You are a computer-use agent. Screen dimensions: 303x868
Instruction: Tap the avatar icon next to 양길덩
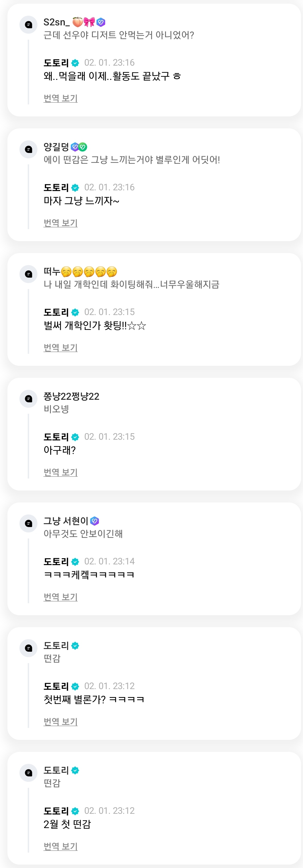pyautogui.click(x=29, y=149)
